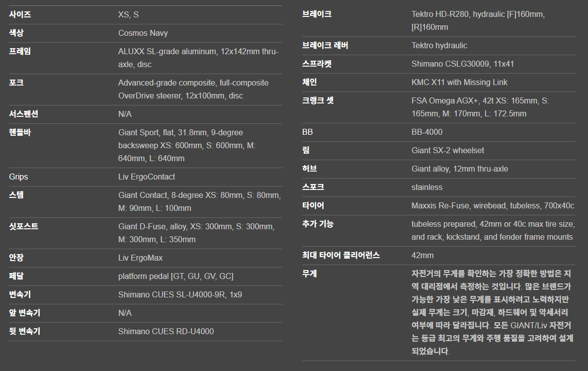Screen dimensions: 588x371
Task: Click the 'Shimano CSLG30009, 11x41' sprocket value
Action: pos(462,64)
